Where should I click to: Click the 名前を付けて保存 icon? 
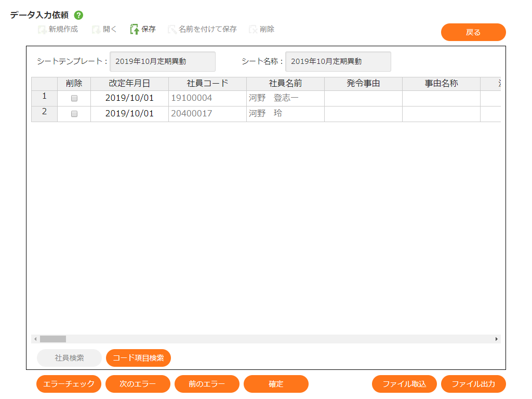[x=172, y=30]
